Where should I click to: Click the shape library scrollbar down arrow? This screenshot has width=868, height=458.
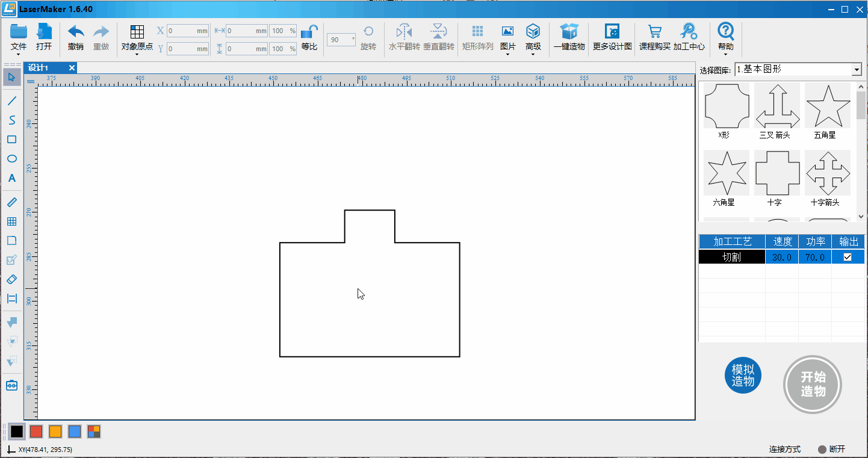[861, 216]
